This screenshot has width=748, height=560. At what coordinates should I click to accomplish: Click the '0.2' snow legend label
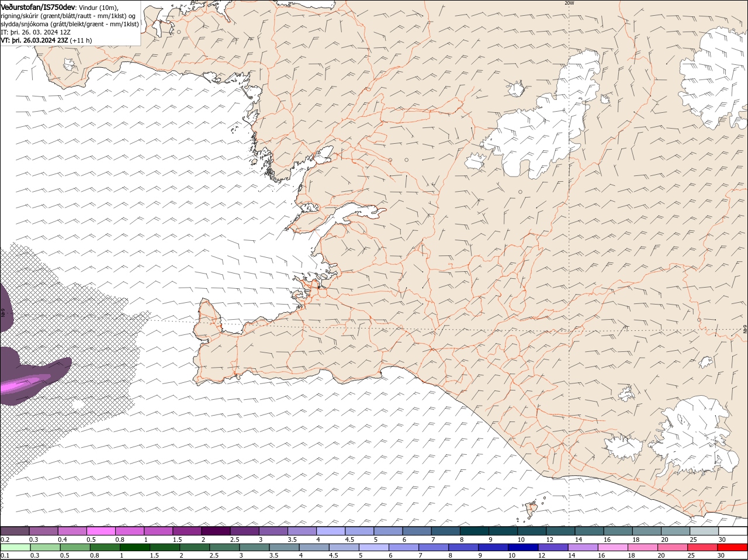pos(5,539)
